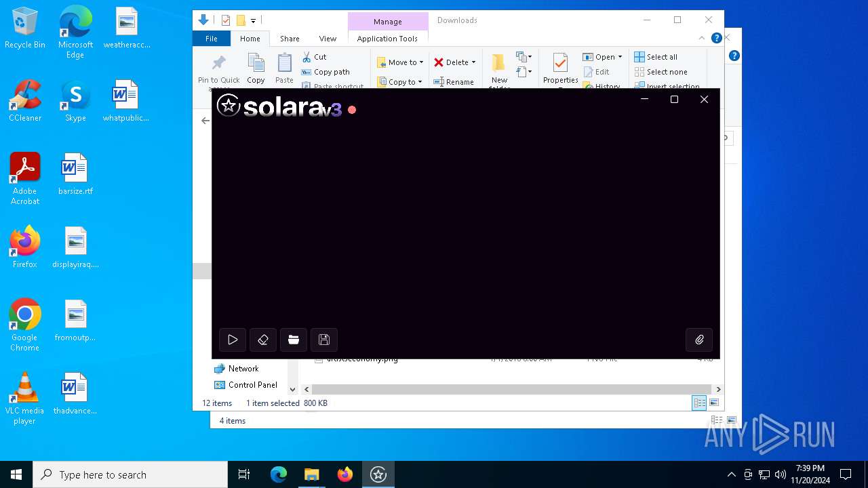Click the eraser clear icon in Solara
Viewport: 868px width, 488px height.
tap(263, 340)
